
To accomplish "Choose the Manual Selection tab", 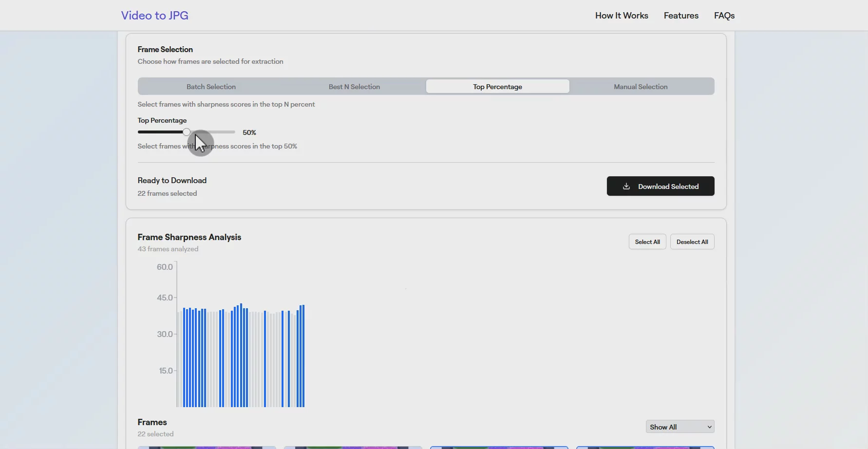I will pos(640,87).
